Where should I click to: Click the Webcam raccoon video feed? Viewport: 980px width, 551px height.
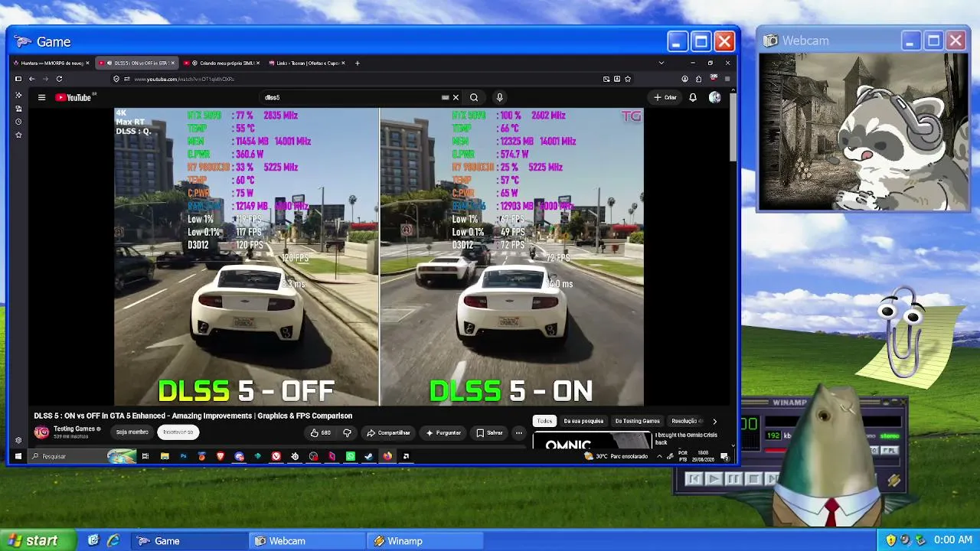point(864,132)
